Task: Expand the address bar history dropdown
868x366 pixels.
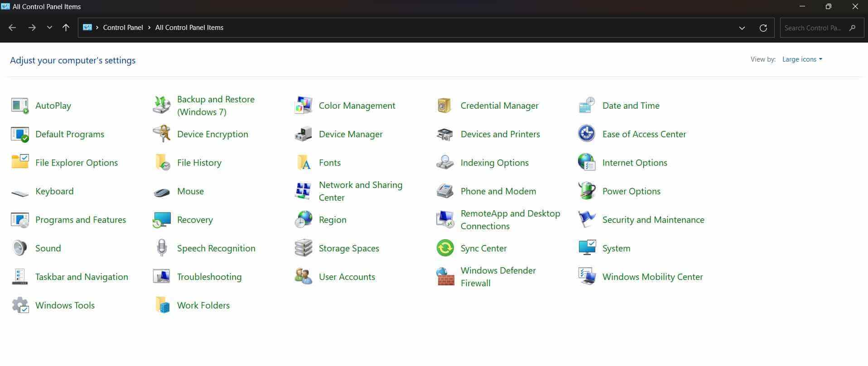Action: pos(742,28)
